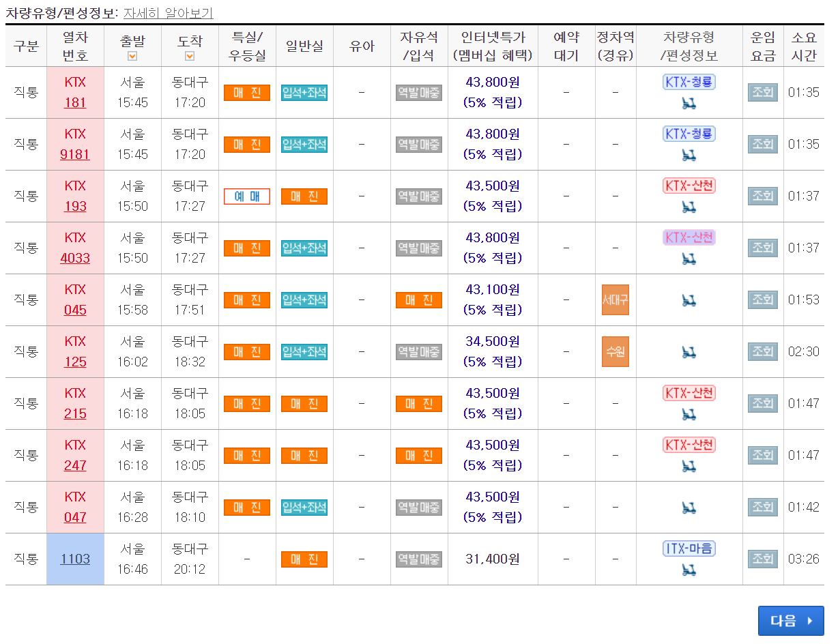
Task: Click 예매 for the KTX 193 first-class seat
Action: [246, 196]
